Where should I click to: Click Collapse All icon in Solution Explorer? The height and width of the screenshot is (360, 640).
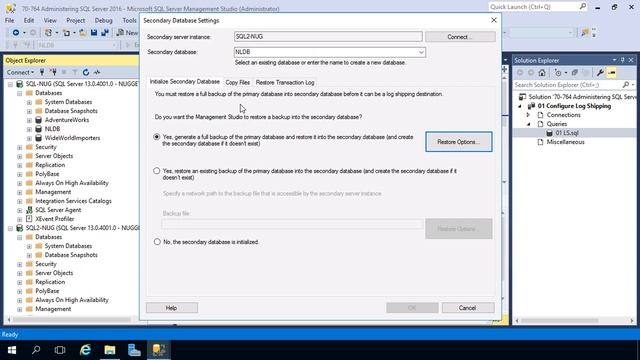click(575, 73)
